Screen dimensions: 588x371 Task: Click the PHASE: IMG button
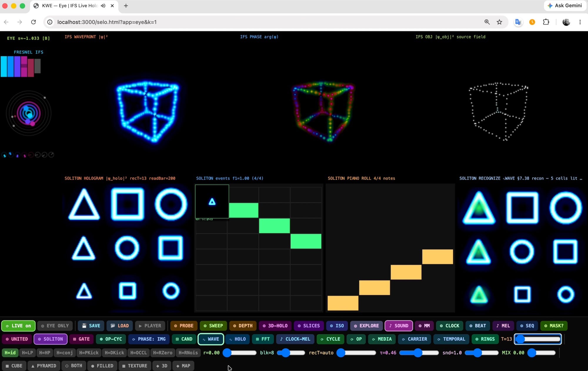pos(149,339)
